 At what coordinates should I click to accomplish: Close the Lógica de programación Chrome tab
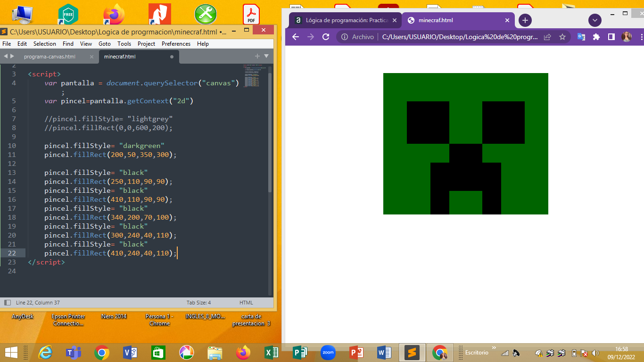395,20
